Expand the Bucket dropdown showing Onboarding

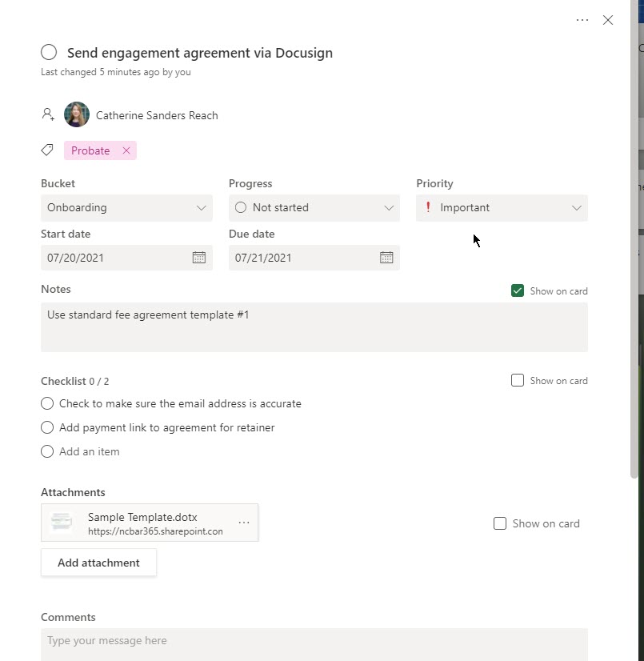tap(126, 207)
